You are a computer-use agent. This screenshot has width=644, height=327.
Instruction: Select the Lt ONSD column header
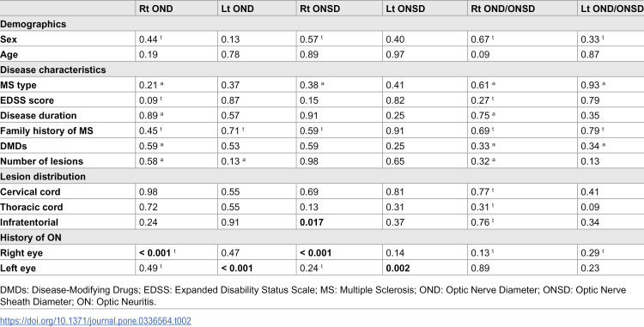click(405, 9)
